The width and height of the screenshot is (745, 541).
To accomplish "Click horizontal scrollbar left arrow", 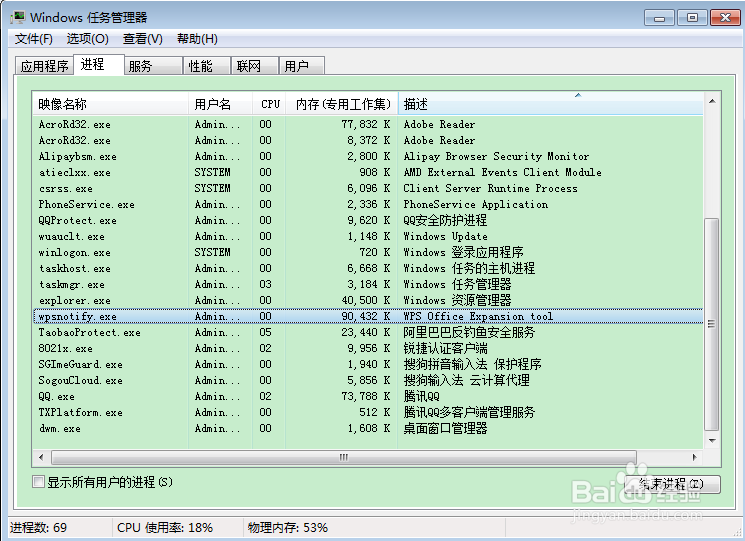I will click(41, 457).
